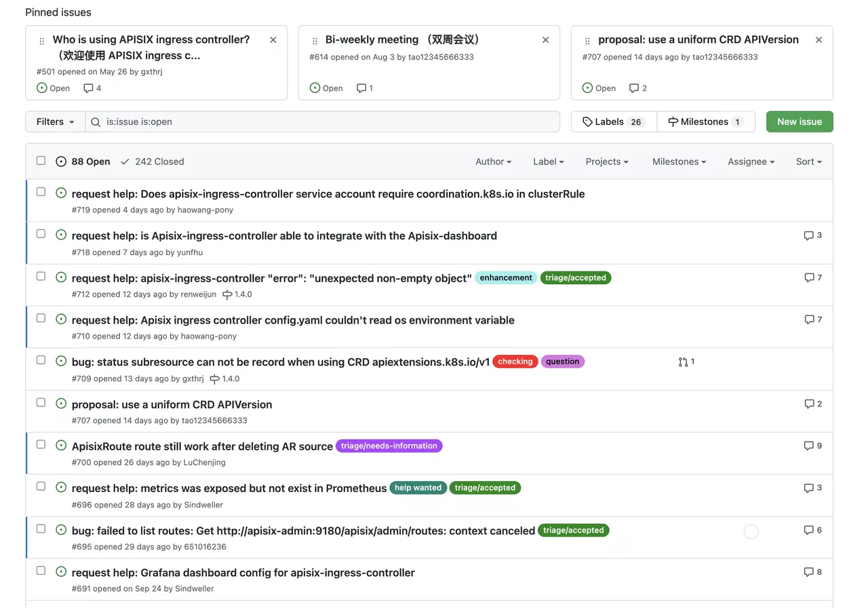Expand the Author filter dropdown

pyautogui.click(x=494, y=161)
